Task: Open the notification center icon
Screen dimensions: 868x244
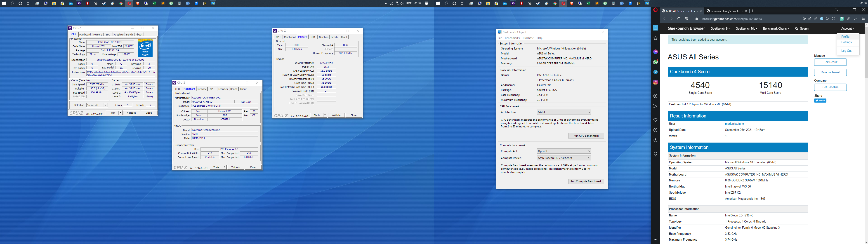Action: click(427, 3)
